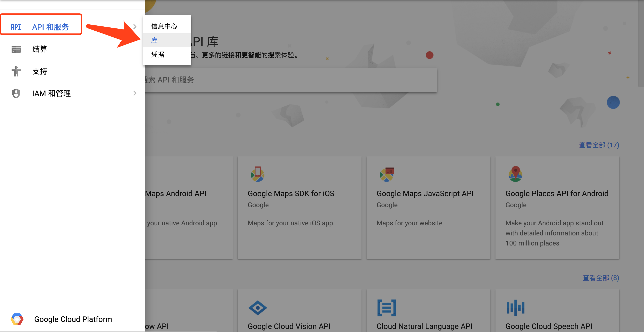Select 库 in the submenu
This screenshot has height=332, width=644.
point(155,40)
